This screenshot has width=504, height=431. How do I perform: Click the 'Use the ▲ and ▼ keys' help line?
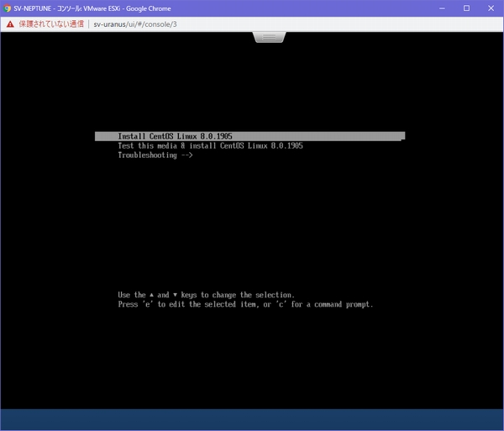206,295
